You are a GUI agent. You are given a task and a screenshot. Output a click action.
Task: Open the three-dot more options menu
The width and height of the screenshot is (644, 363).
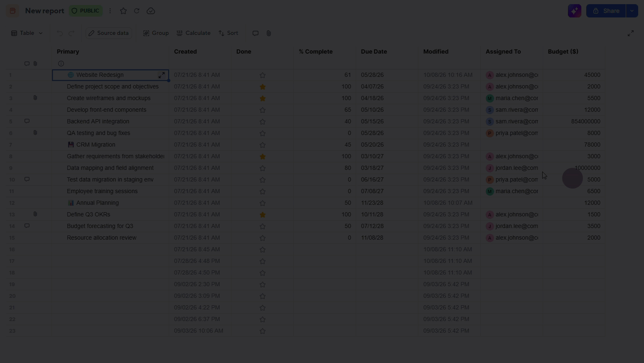pos(110,11)
